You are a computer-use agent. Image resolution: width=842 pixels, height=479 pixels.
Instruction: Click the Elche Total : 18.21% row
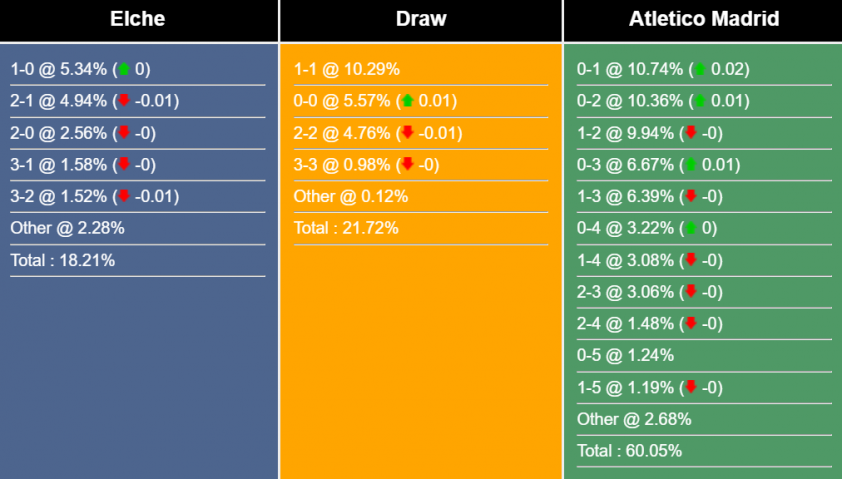pyautogui.click(x=62, y=260)
